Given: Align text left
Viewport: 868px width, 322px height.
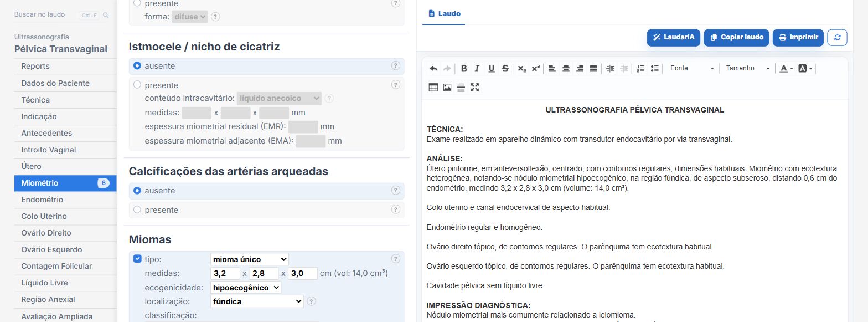Looking at the screenshot, I should pos(552,69).
